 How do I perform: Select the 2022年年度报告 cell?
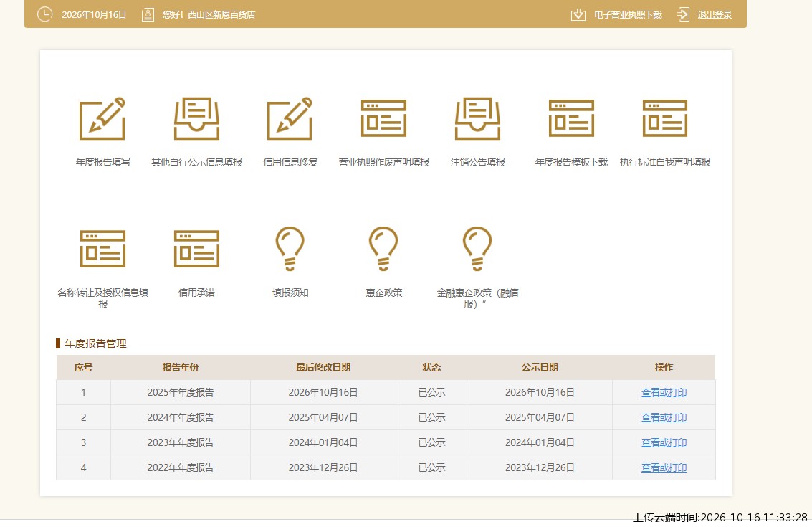(180, 467)
